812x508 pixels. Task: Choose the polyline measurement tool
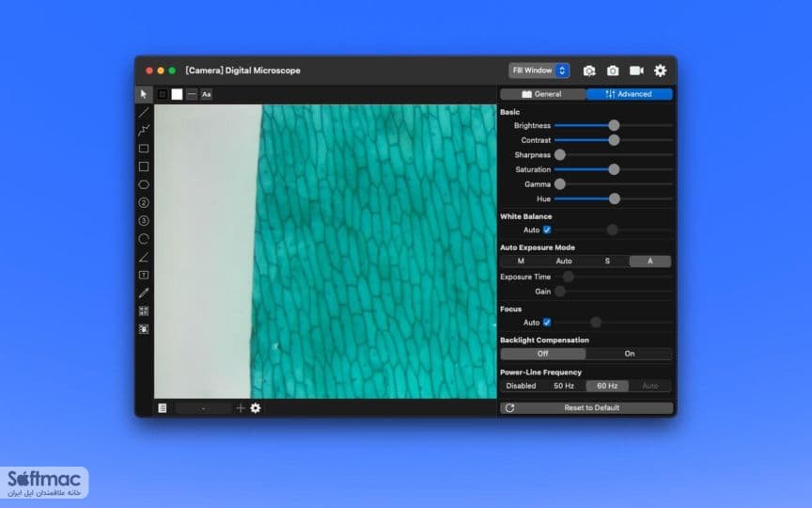(144, 130)
